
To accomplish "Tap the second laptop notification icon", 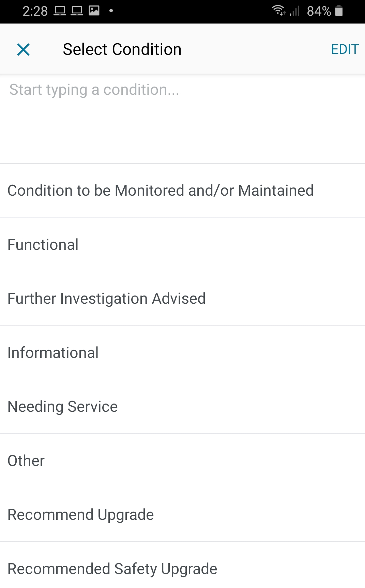I will (77, 11).
